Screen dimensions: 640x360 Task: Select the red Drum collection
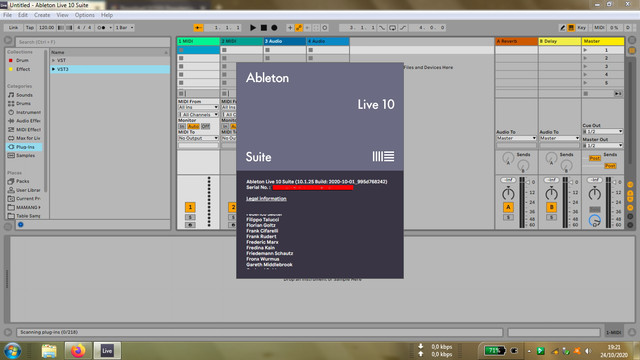pyautogui.click(x=23, y=60)
